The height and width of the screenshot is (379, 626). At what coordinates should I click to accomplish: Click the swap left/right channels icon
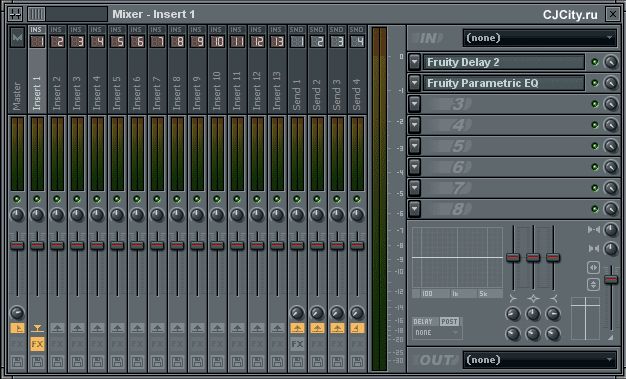point(593,267)
